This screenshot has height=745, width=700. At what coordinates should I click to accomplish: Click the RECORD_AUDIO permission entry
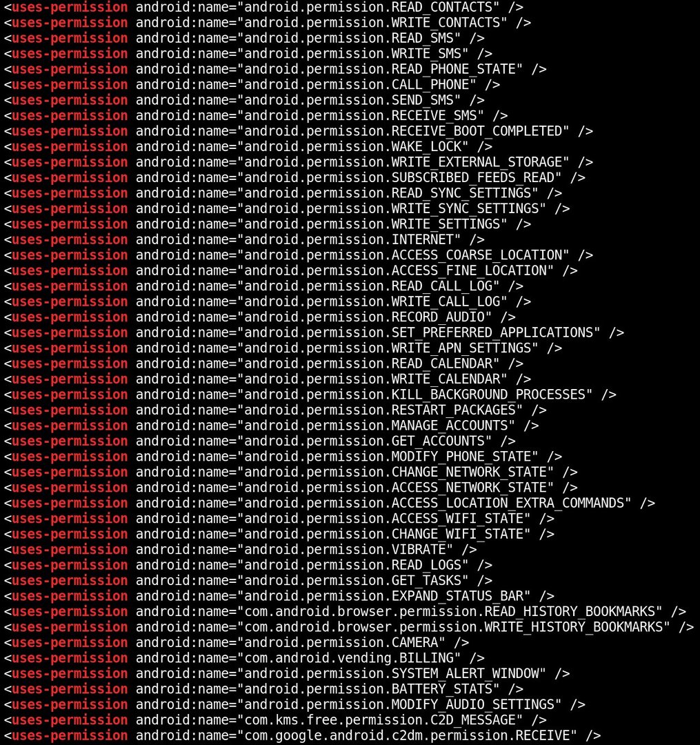(x=260, y=317)
